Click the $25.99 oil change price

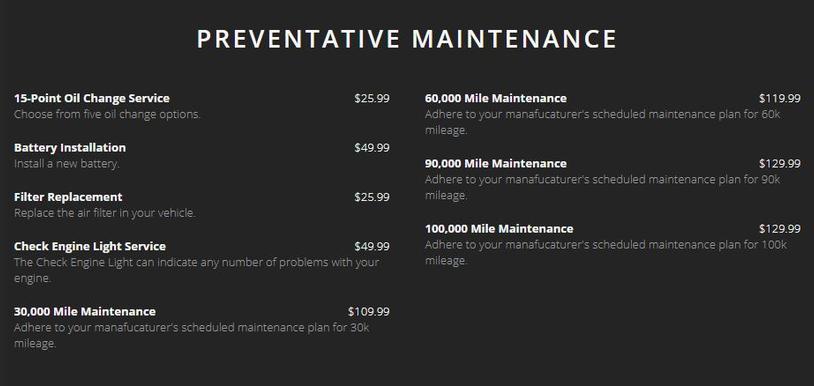click(x=372, y=98)
